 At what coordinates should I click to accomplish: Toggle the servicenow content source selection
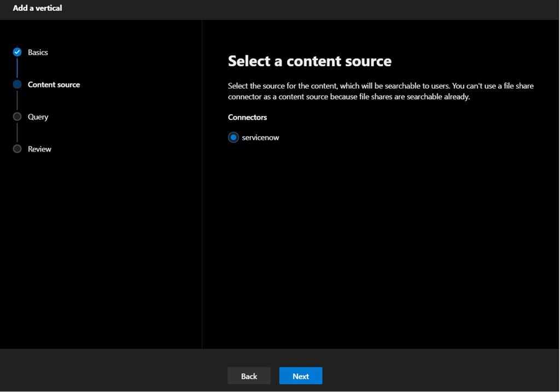pos(234,137)
